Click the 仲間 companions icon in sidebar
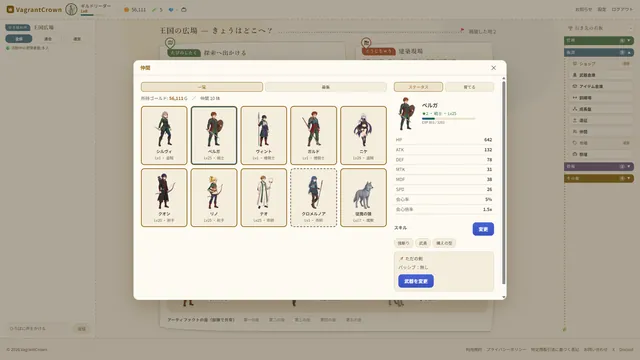Screen dimensions: 640x360 point(575,131)
